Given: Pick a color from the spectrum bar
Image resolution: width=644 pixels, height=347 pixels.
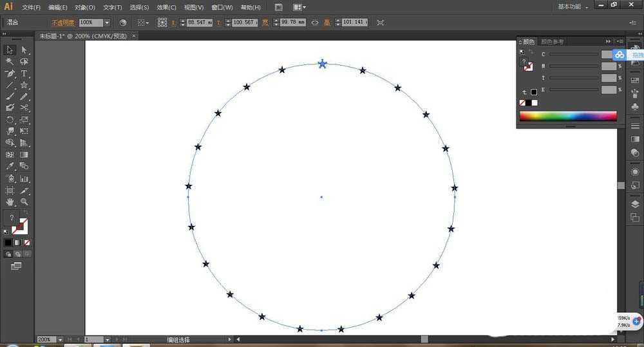Looking at the screenshot, I should (568, 117).
